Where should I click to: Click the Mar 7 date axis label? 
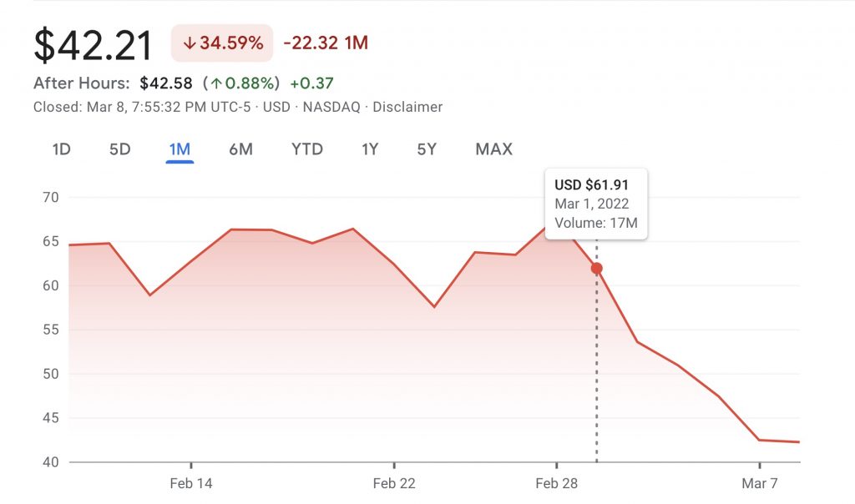760,483
